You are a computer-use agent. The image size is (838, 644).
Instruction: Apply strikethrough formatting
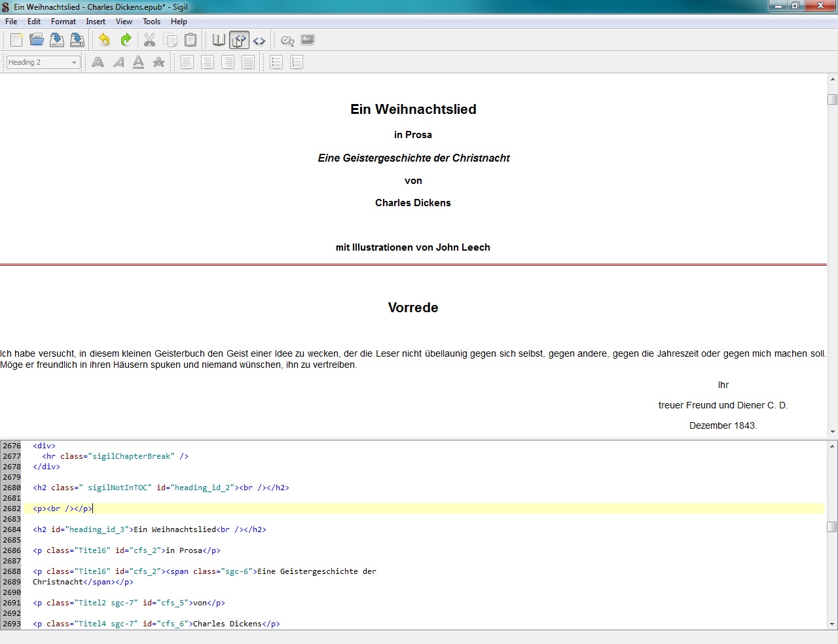(159, 62)
